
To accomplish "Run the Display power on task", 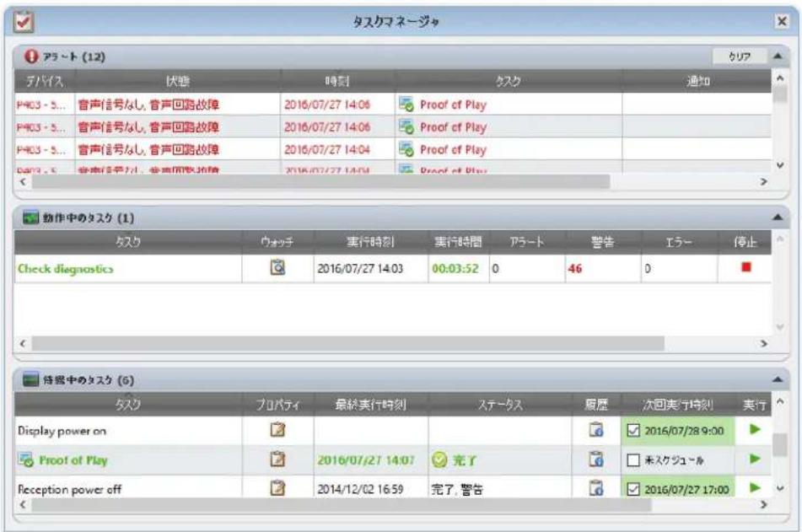I will [755, 429].
